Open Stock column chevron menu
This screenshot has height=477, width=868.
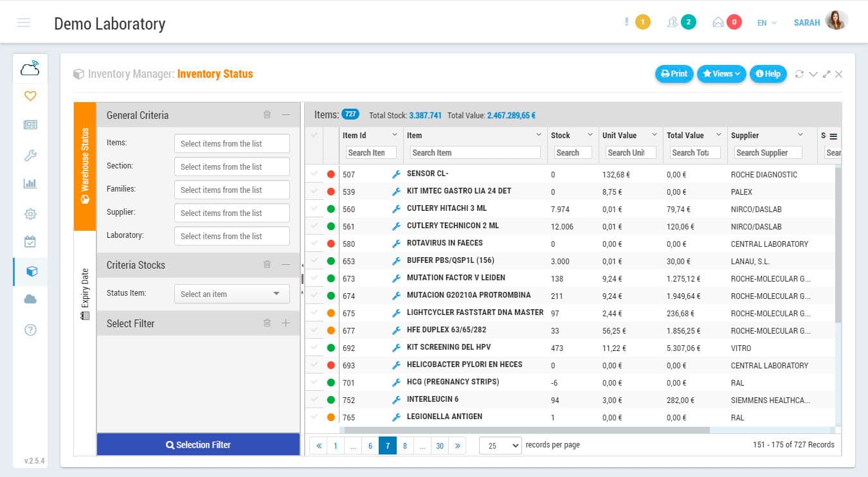590,135
